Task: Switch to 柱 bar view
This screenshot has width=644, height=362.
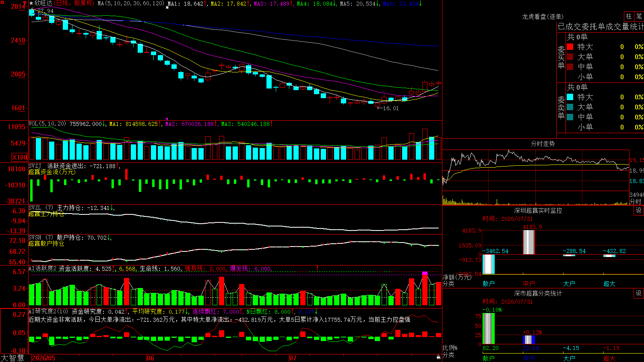Action: click(629, 16)
